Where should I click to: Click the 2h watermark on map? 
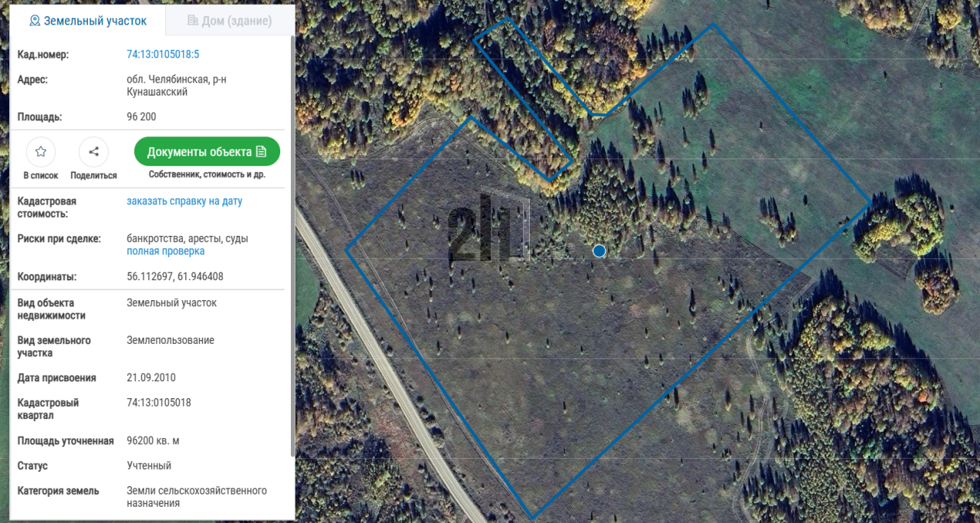pos(488,227)
